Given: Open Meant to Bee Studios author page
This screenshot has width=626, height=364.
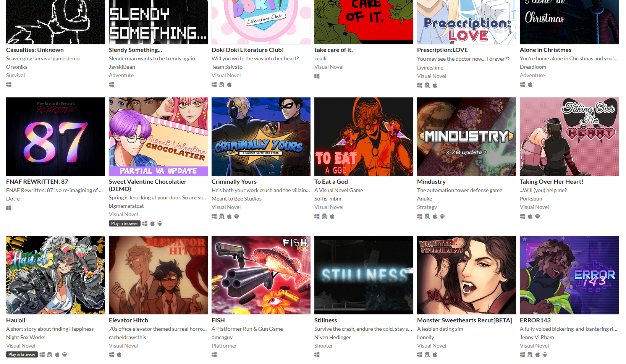Looking at the screenshot, I should (x=236, y=199).
